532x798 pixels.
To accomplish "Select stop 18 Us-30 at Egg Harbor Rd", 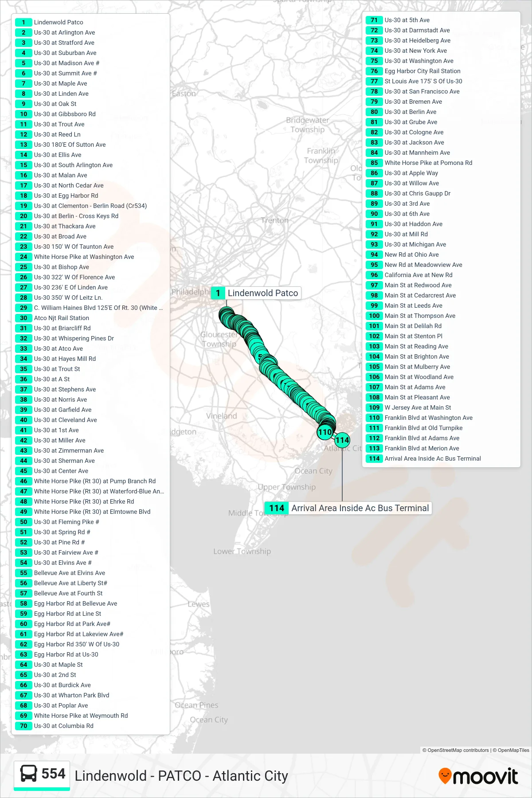I will click(x=57, y=196).
